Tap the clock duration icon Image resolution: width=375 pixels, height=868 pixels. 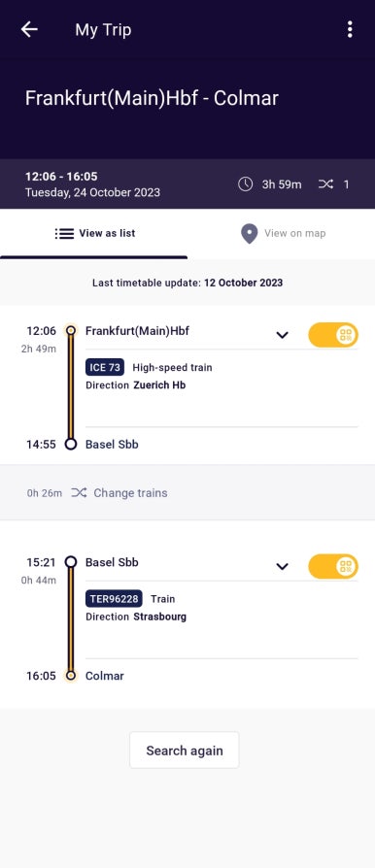click(x=246, y=184)
